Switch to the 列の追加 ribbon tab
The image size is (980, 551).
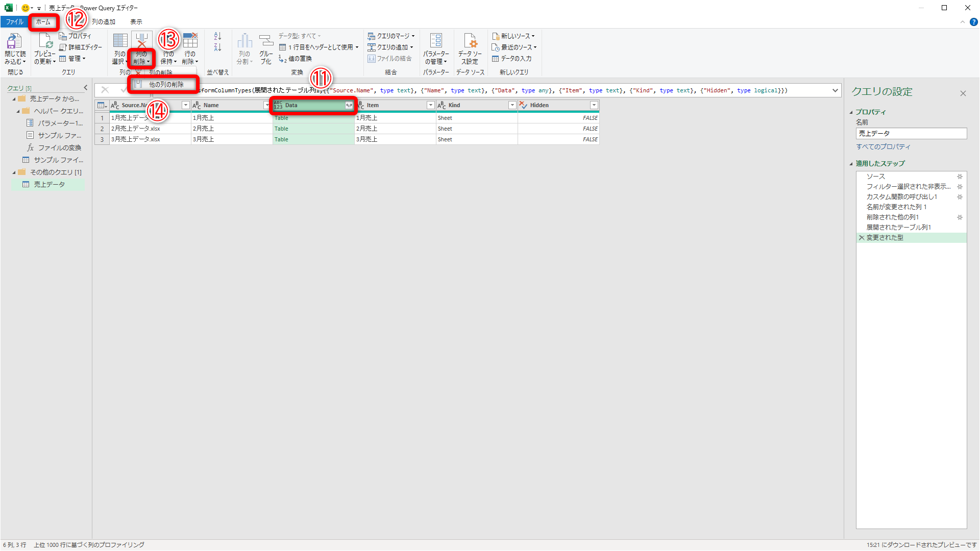(x=103, y=21)
